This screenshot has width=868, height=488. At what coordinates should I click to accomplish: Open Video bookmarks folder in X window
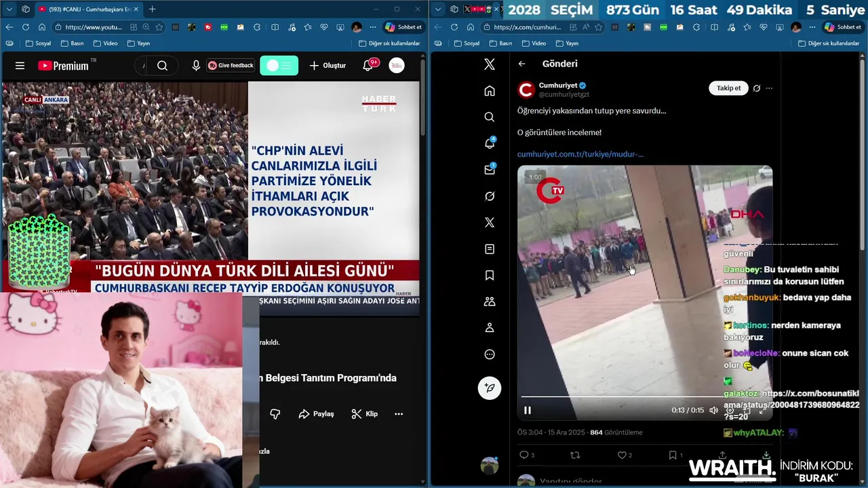[x=534, y=43]
